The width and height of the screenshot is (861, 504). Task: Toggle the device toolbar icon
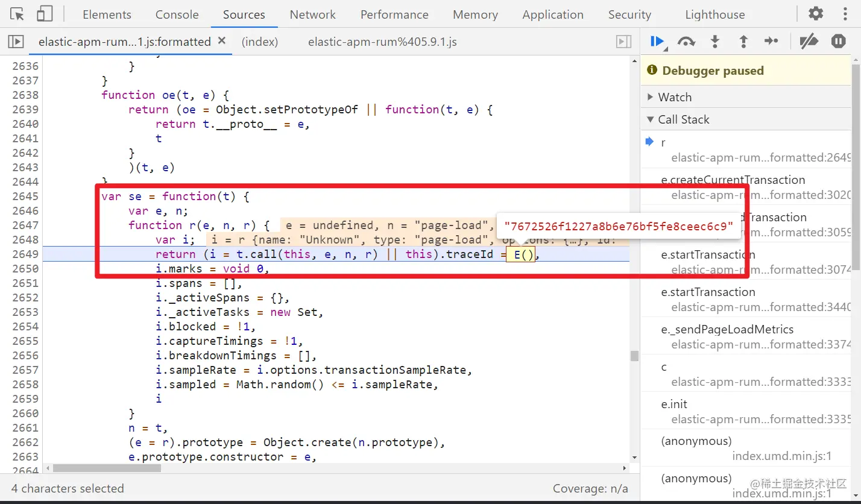pos(45,14)
